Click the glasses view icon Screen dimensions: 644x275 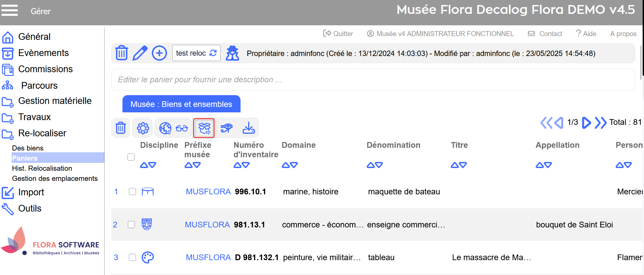[x=182, y=128]
